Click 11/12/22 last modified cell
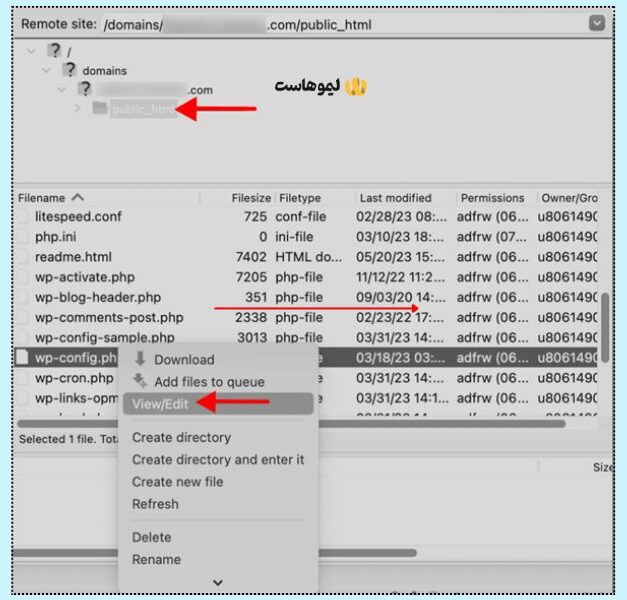The image size is (627, 600). point(400,277)
